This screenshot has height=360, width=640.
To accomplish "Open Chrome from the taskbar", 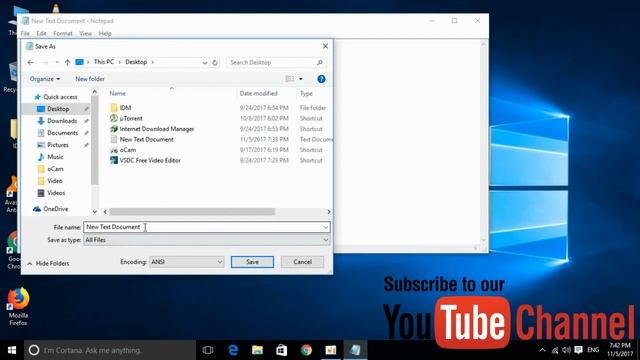I will [x=307, y=350].
